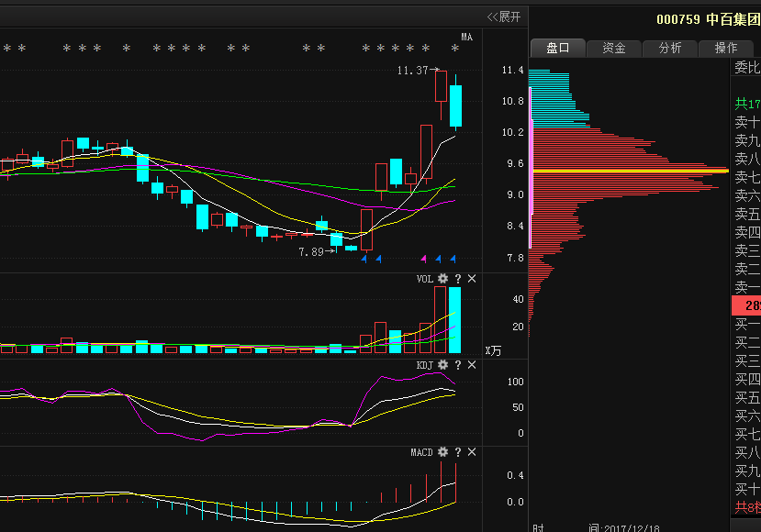Switch to the 资金 tab
761x532 pixels.
(x=614, y=48)
